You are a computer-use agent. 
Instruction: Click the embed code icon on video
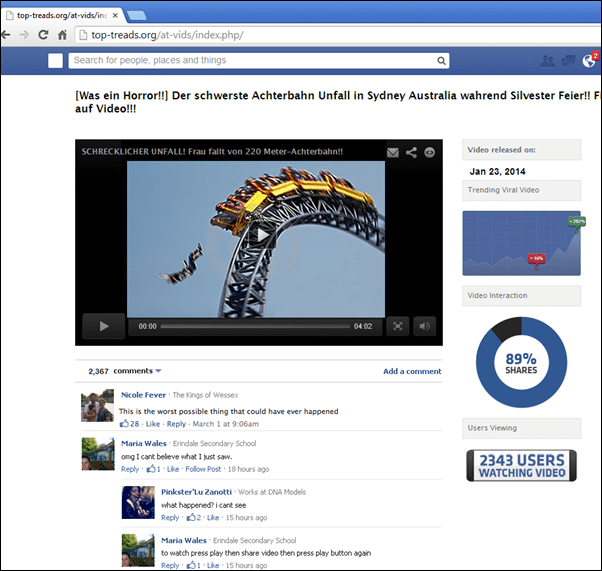(429, 152)
